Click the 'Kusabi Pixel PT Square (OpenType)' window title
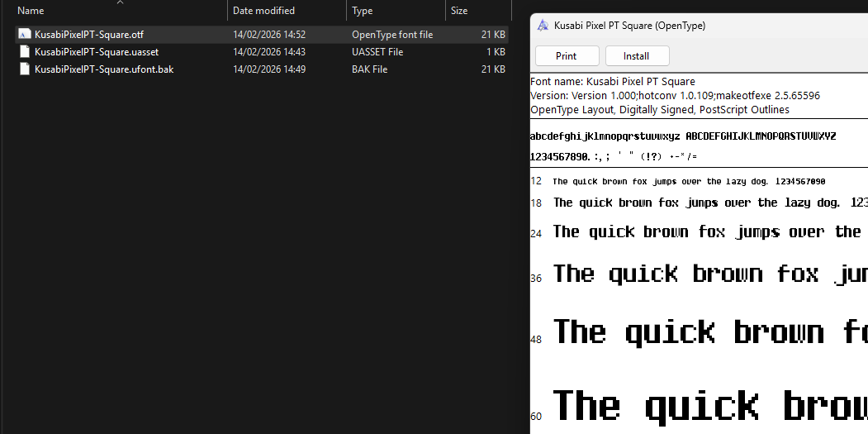This screenshot has height=434, width=868. point(630,26)
